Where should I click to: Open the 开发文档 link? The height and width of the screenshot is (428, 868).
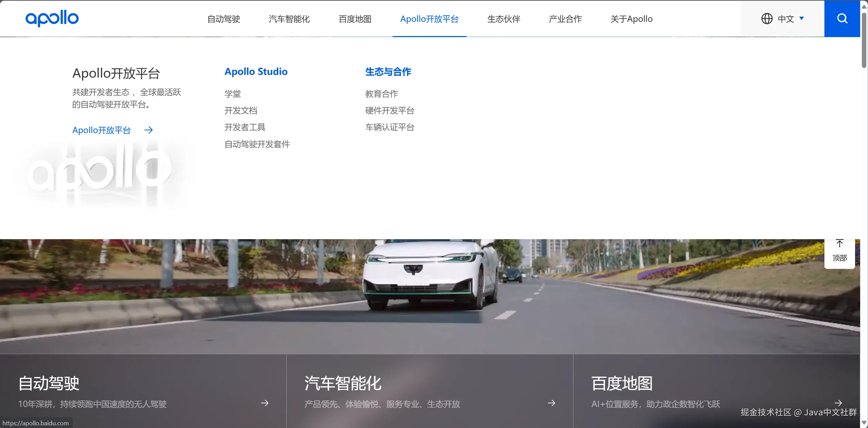click(x=241, y=111)
